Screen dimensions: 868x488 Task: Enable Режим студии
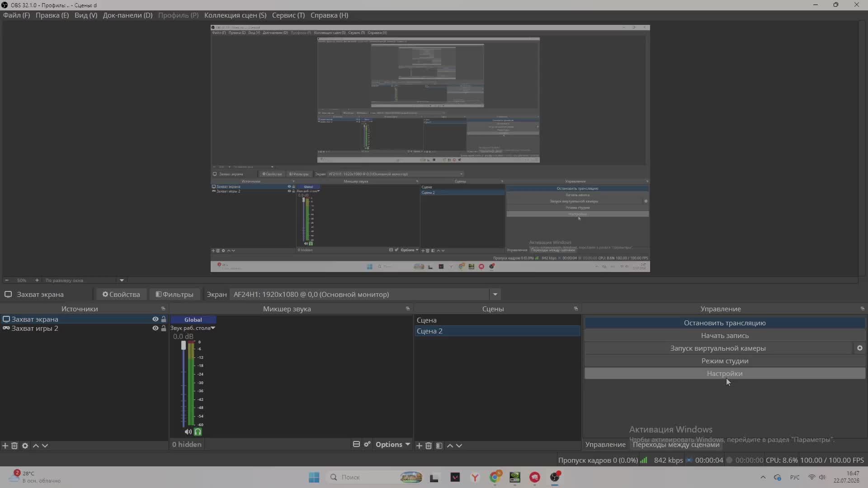click(x=725, y=361)
